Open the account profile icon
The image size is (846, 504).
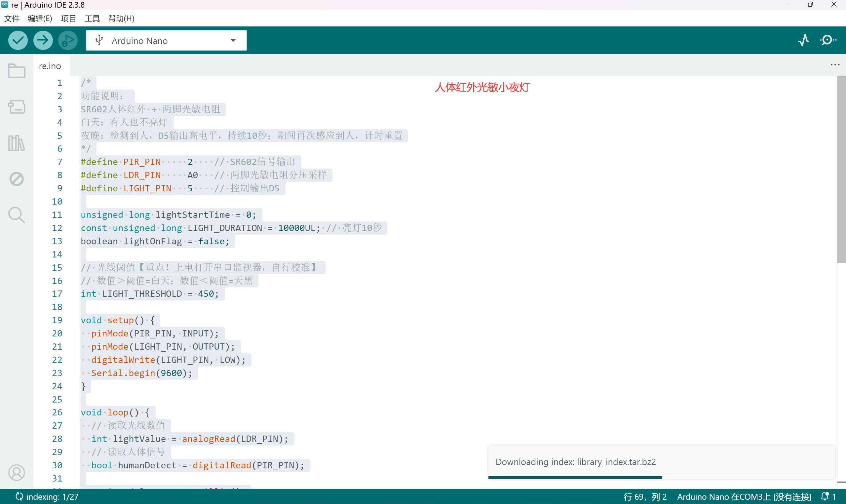(x=16, y=472)
